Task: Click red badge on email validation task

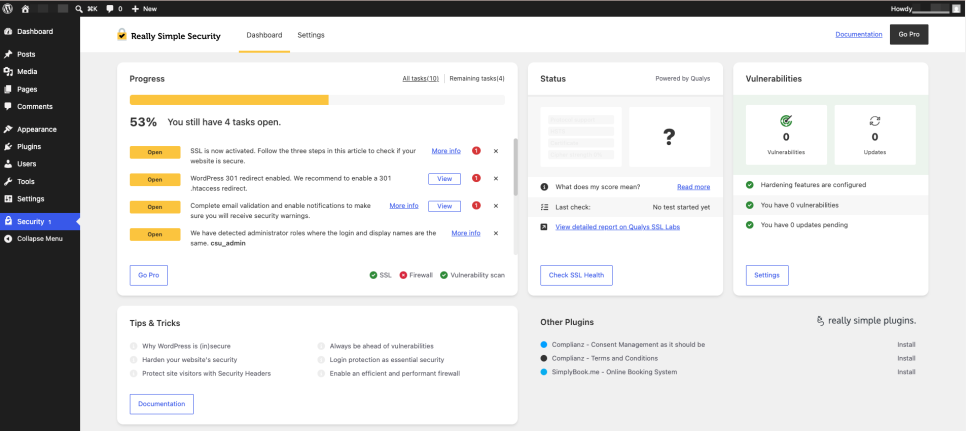Action: coord(476,206)
